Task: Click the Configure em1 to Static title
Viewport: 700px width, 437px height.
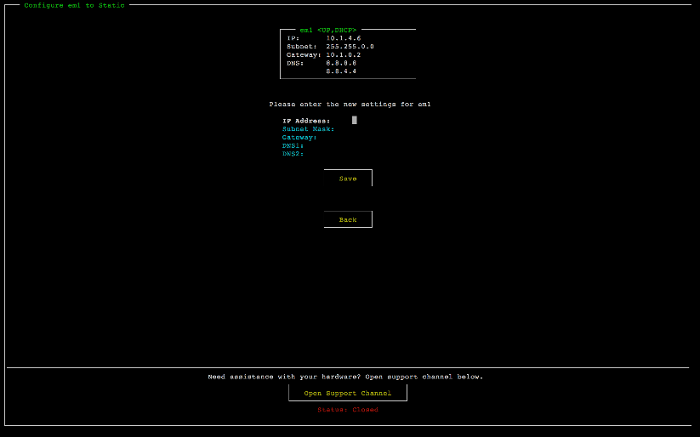Action: (75, 5)
